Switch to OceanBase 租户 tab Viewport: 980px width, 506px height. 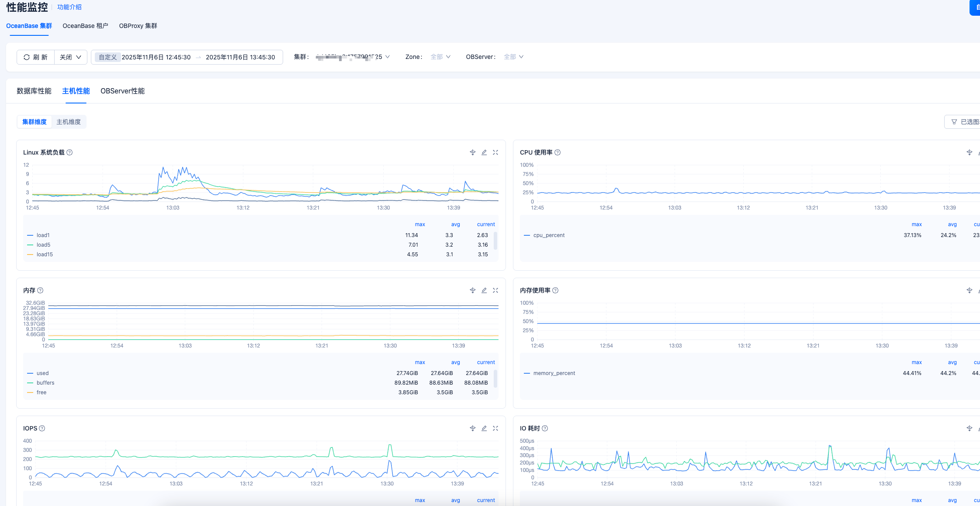(x=85, y=26)
